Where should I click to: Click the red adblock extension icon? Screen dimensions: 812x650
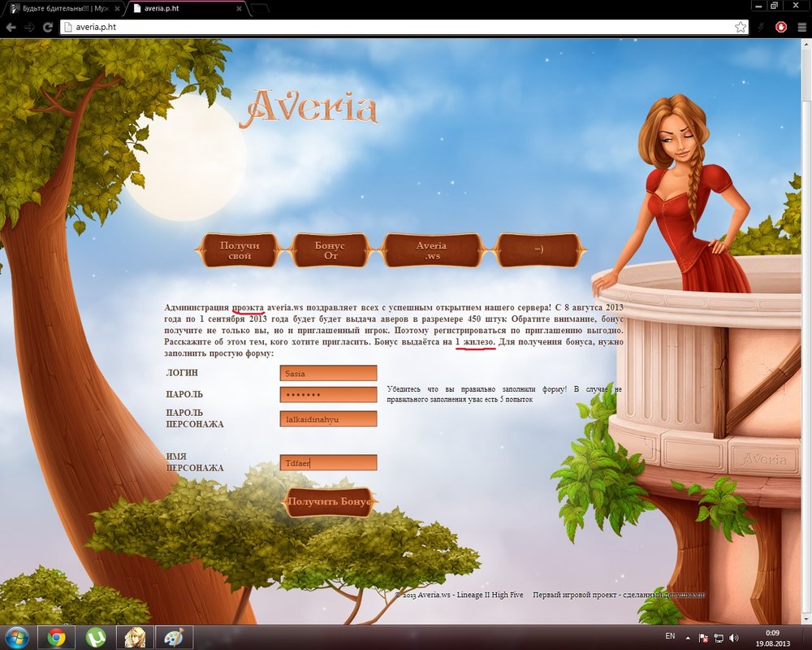pos(781,27)
